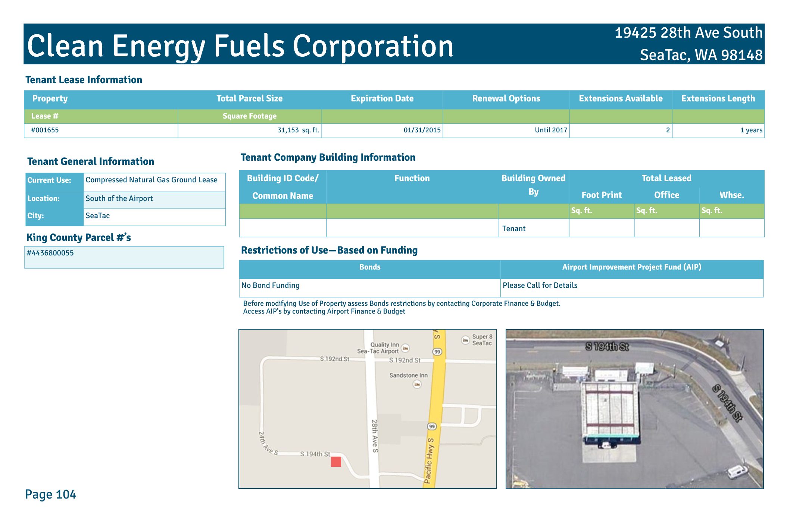Click the Airport Improvement Project Fund header
The height and width of the screenshot is (525, 812).
[631, 267]
